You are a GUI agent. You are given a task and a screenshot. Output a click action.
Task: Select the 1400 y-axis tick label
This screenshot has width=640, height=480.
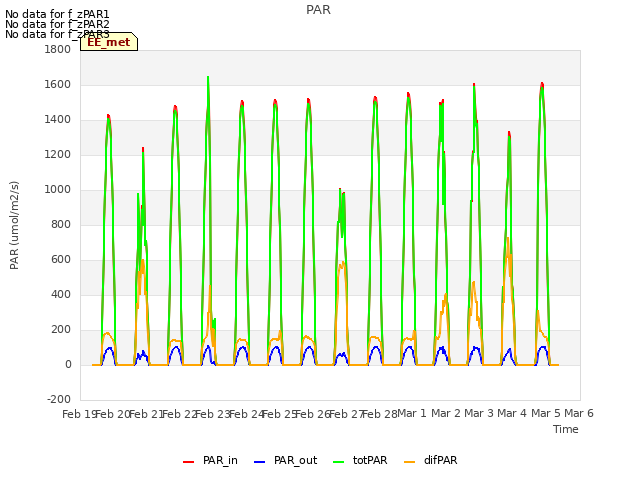click(58, 120)
